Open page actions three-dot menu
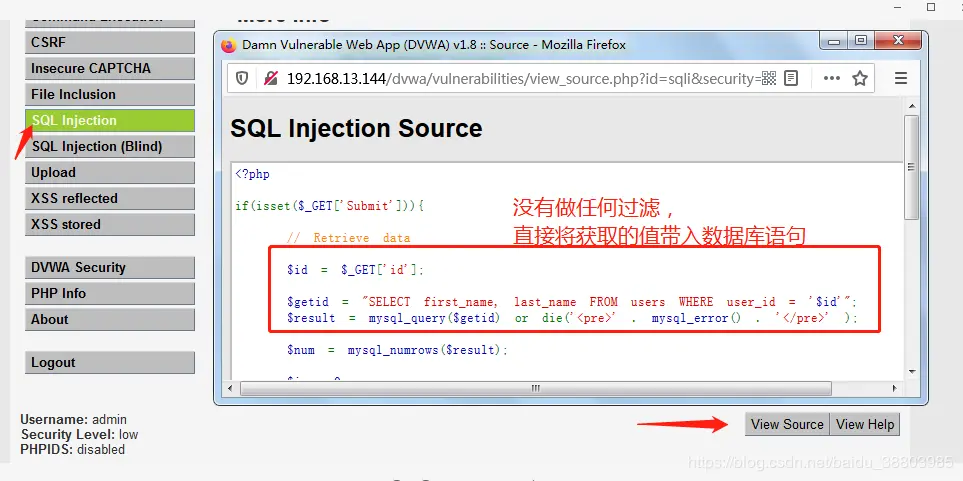 tap(832, 79)
